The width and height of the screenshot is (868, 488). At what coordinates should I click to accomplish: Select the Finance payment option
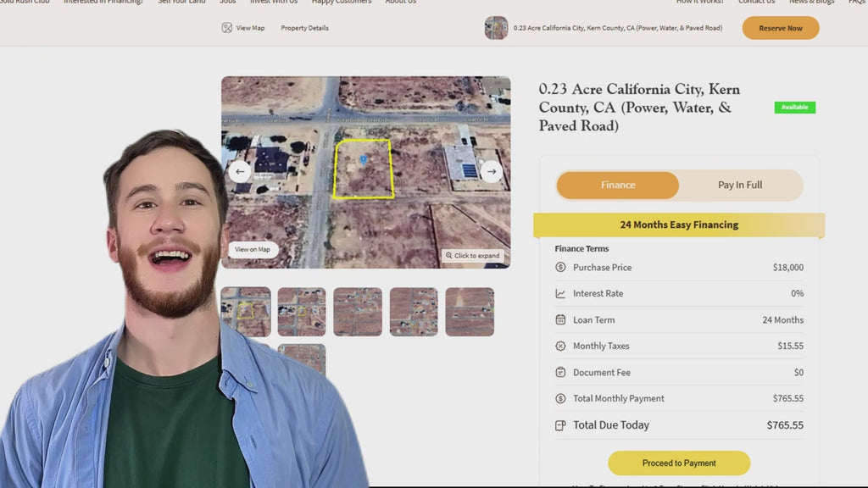(618, 186)
